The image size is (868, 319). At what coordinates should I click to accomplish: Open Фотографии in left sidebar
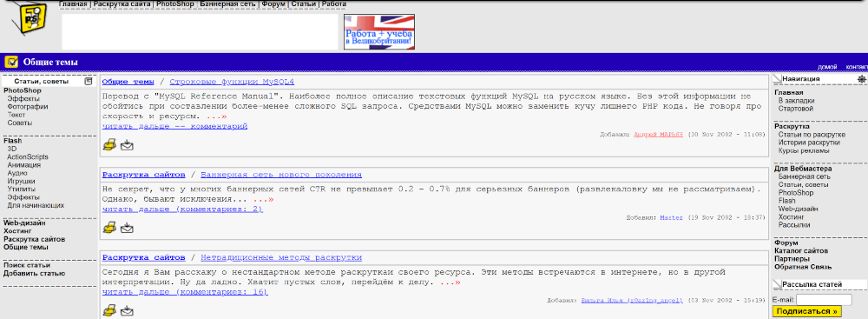(x=28, y=107)
